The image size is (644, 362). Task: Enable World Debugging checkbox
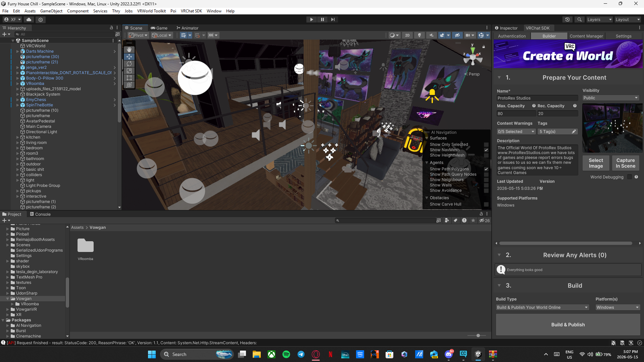[x=630, y=177]
